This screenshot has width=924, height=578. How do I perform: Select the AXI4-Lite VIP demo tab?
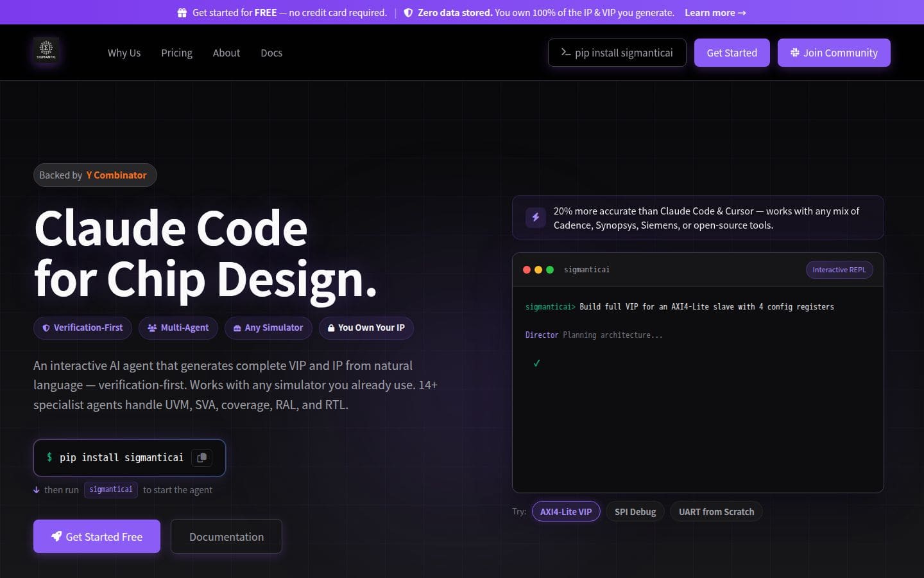click(x=566, y=512)
